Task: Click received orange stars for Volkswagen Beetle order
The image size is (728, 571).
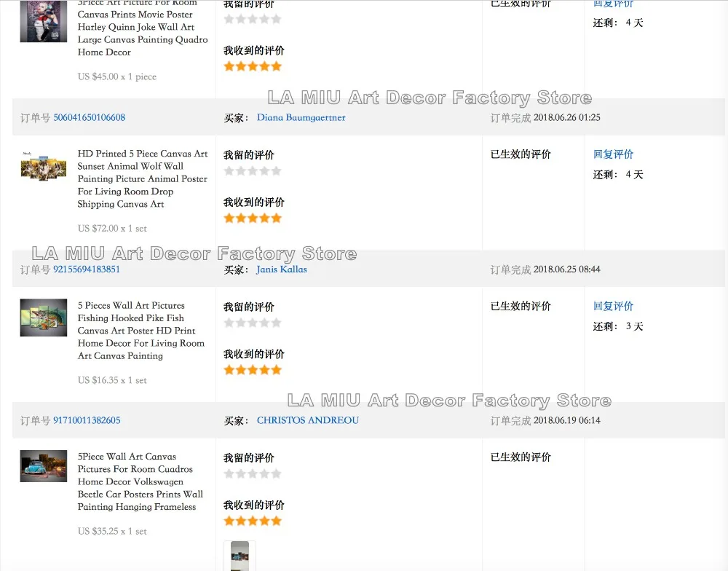Action: point(253,521)
